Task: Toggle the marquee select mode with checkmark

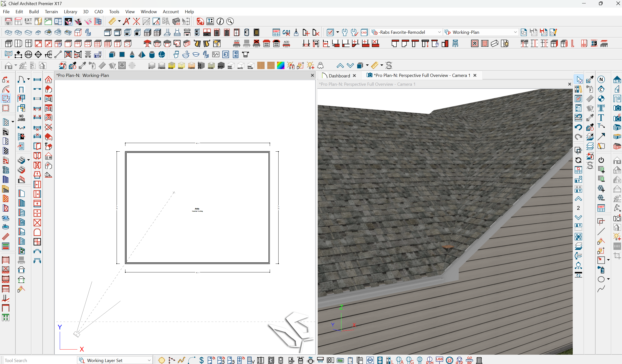Action: [x=6, y=98]
